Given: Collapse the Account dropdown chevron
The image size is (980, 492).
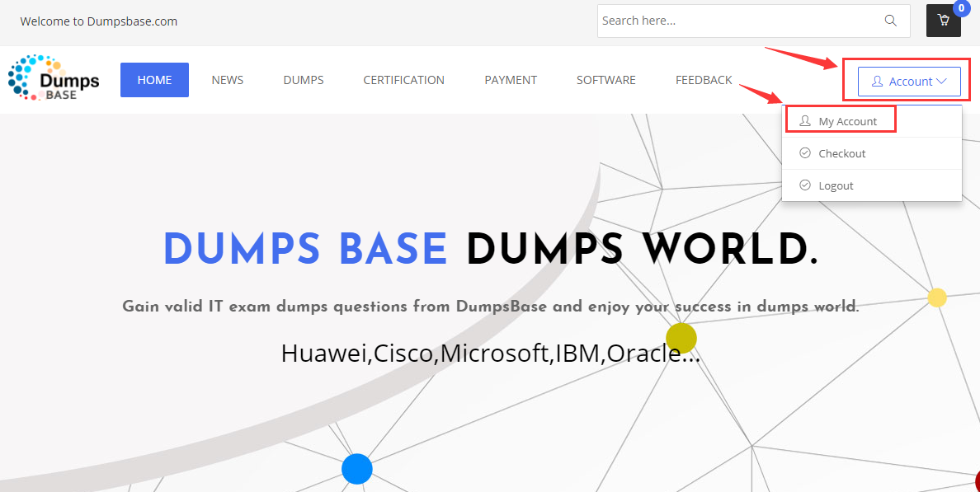Looking at the screenshot, I should [x=942, y=81].
